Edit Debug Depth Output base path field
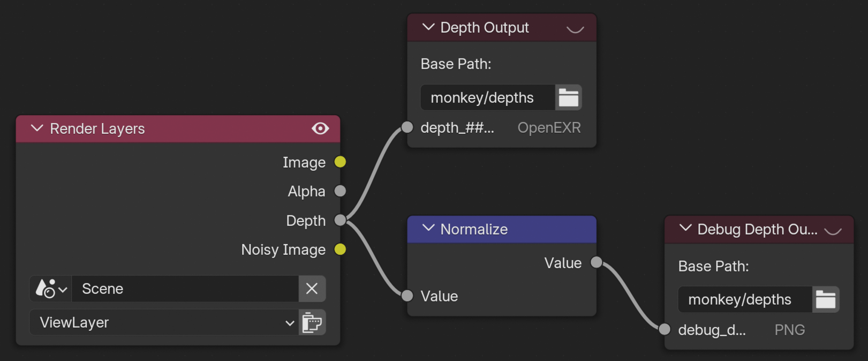 tap(744, 299)
